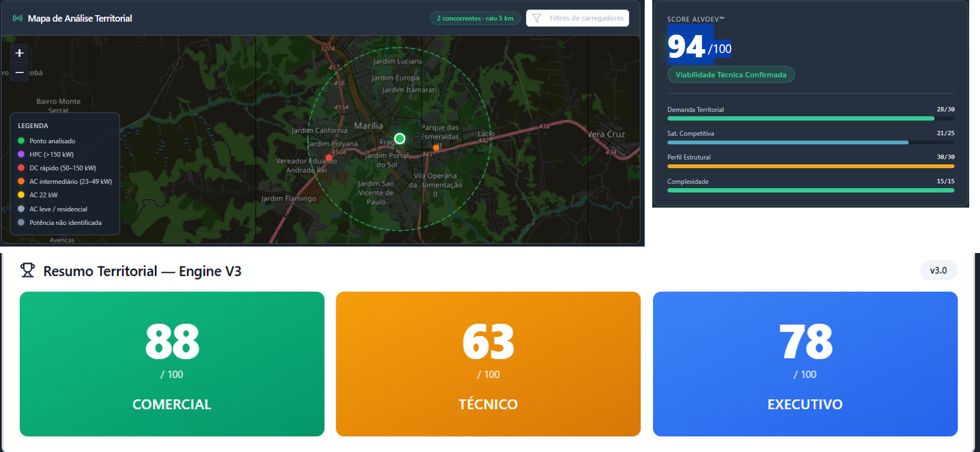Click the orange charger marker near Parque das Esmeraldas
Viewport: 980px width, 452px height.
[436, 148]
